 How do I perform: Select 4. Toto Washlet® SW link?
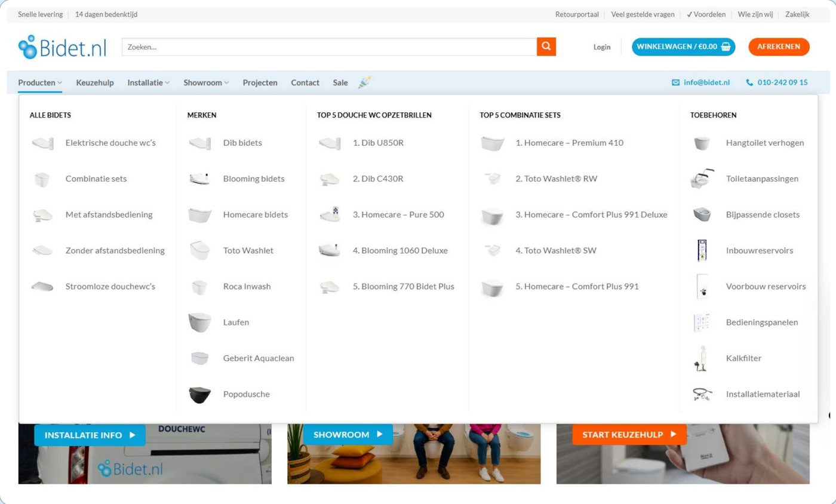(556, 250)
